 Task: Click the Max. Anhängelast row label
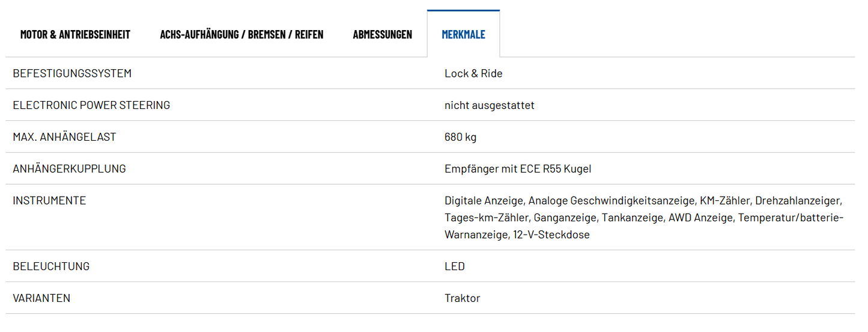(x=64, y=137)
